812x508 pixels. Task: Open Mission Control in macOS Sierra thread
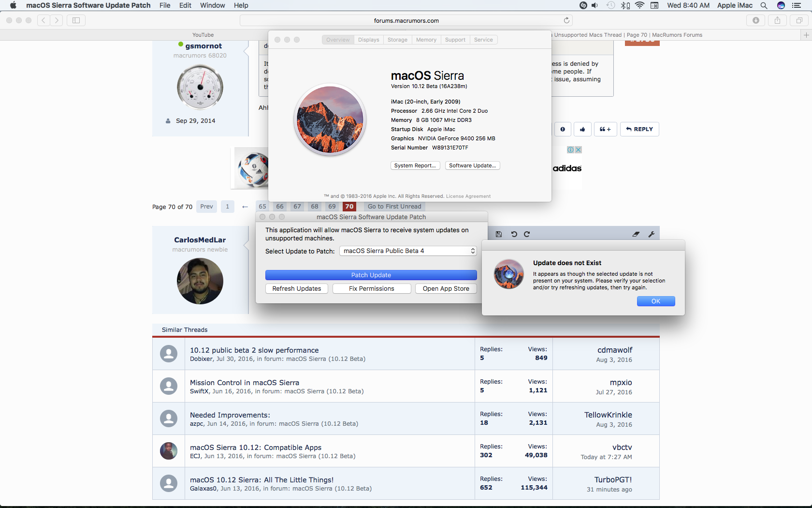point(245,383)
